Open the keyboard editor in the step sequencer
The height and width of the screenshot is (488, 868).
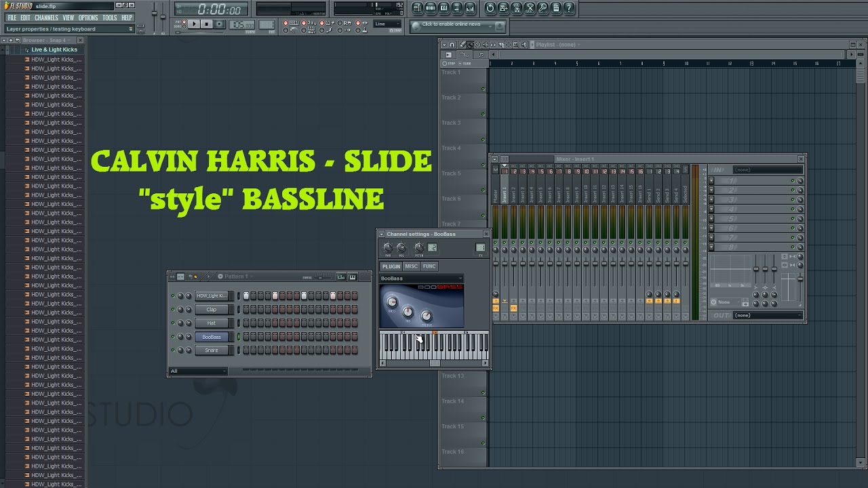pyautogui.click(x=353, y=277)
